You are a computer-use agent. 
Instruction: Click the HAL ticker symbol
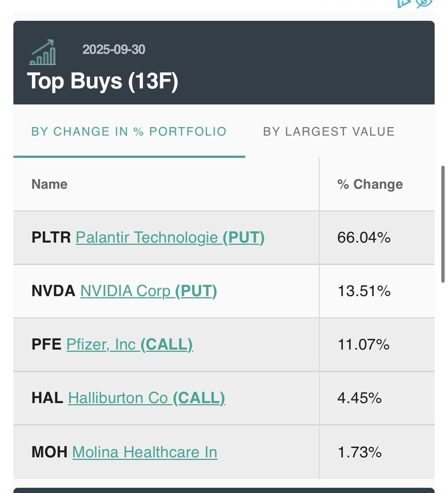[x=47, y=398]
